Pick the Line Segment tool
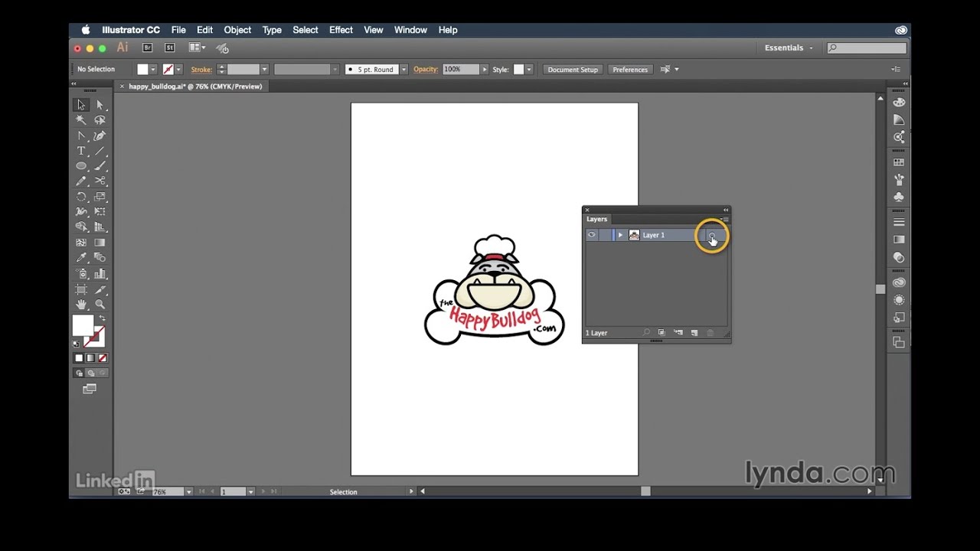The image size is (980, 551). point(100,151)
